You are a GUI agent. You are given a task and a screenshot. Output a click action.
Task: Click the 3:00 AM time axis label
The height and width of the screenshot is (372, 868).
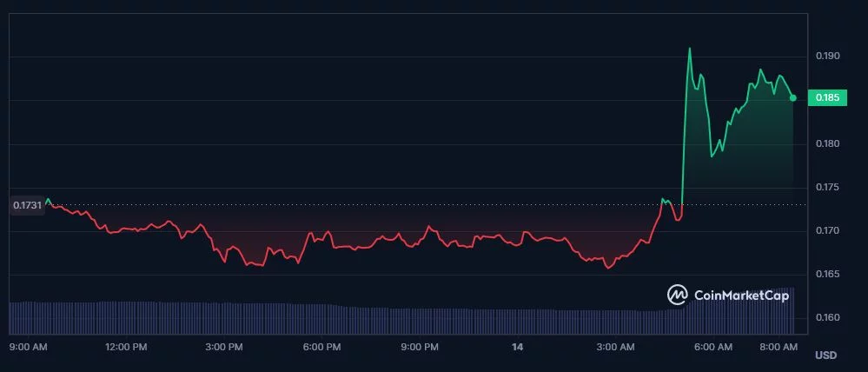click(x=615, y=347)
